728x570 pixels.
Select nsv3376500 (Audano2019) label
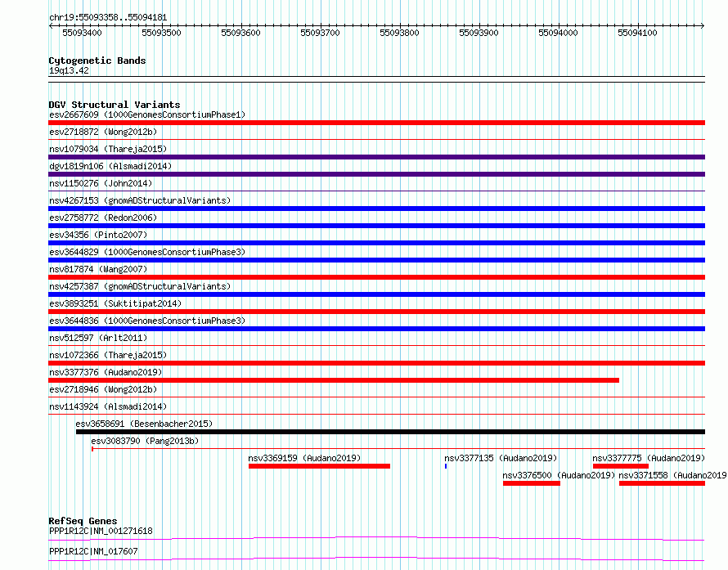tap(559, 475)
